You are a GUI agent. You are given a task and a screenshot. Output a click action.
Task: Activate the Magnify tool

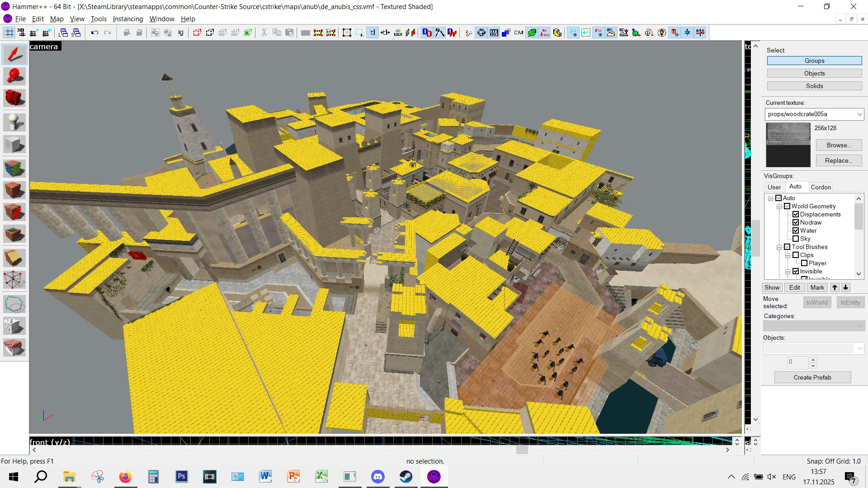point(14,76)
